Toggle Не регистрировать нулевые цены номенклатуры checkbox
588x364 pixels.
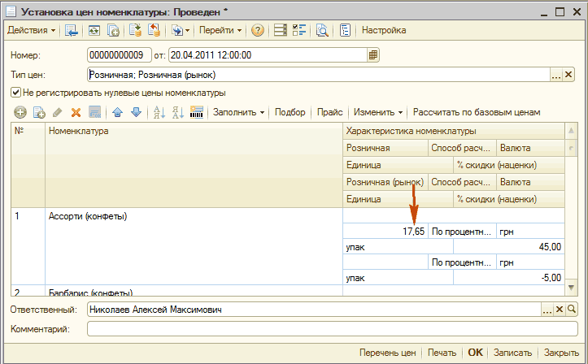(15, 92)
